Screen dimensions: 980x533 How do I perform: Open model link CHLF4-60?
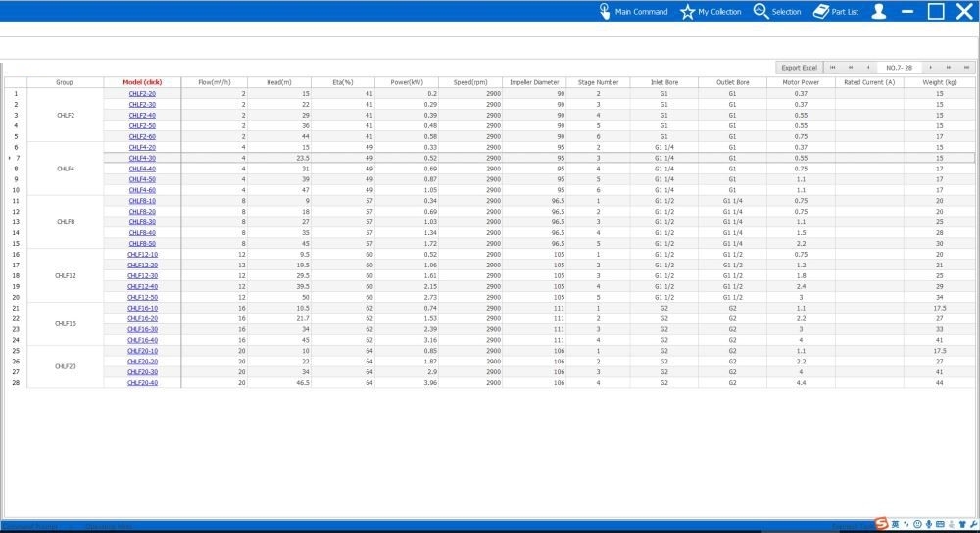click(142, 191)
